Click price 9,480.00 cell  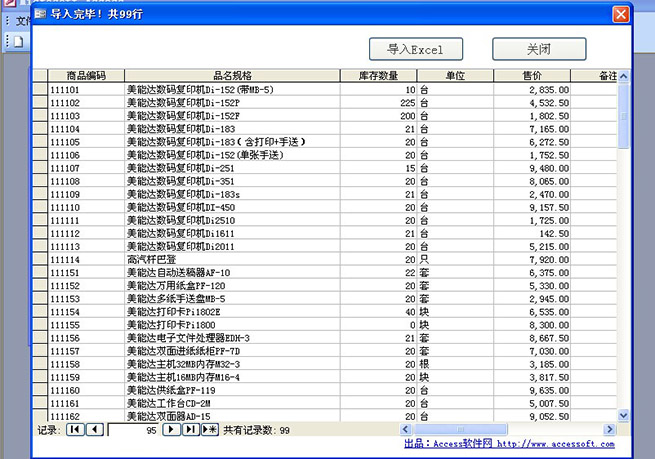coord(532,168)
